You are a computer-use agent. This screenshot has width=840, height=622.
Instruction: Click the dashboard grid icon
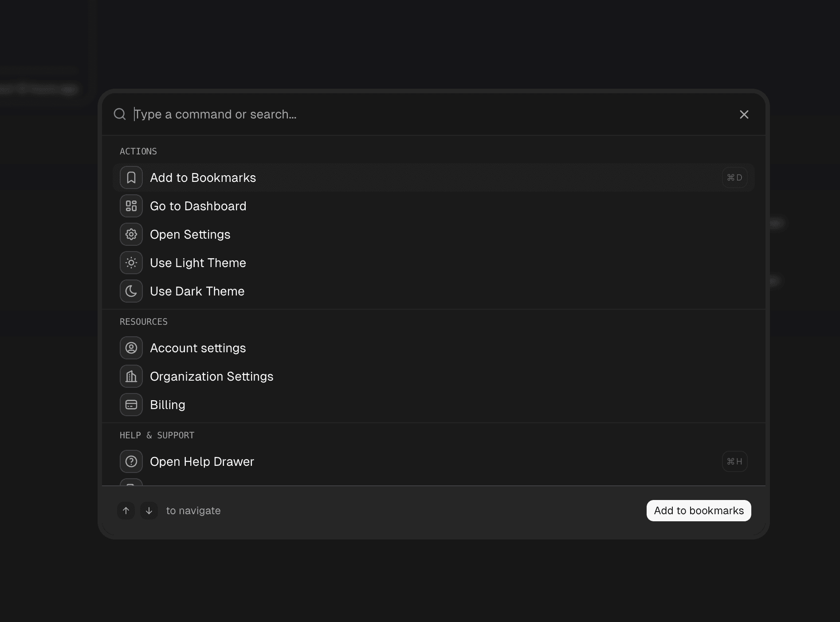(131, 206)
